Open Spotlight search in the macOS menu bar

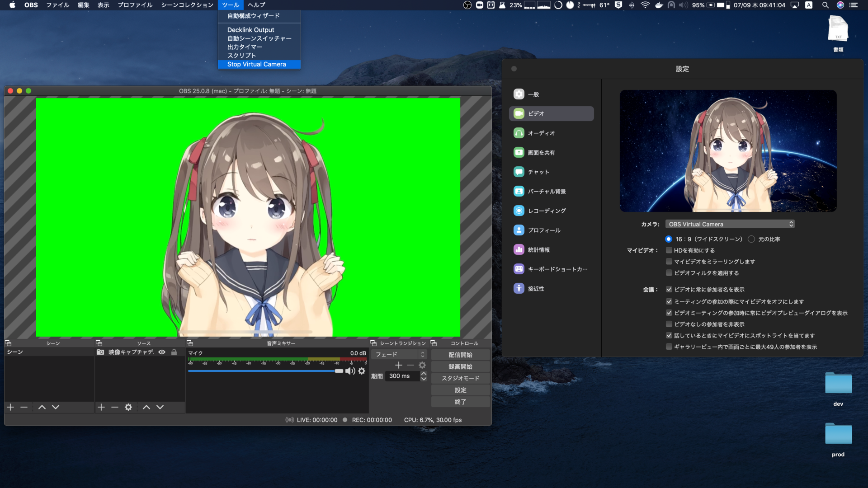(825, 5)
